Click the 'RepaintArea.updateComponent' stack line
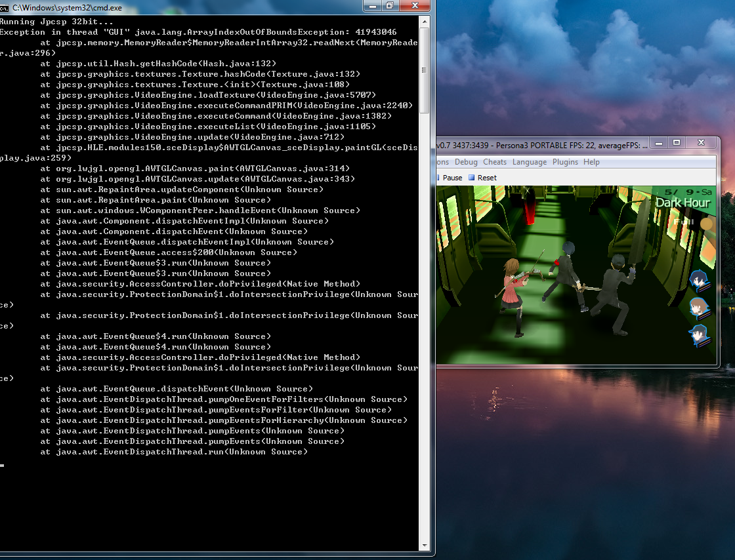 coord(182,189)
